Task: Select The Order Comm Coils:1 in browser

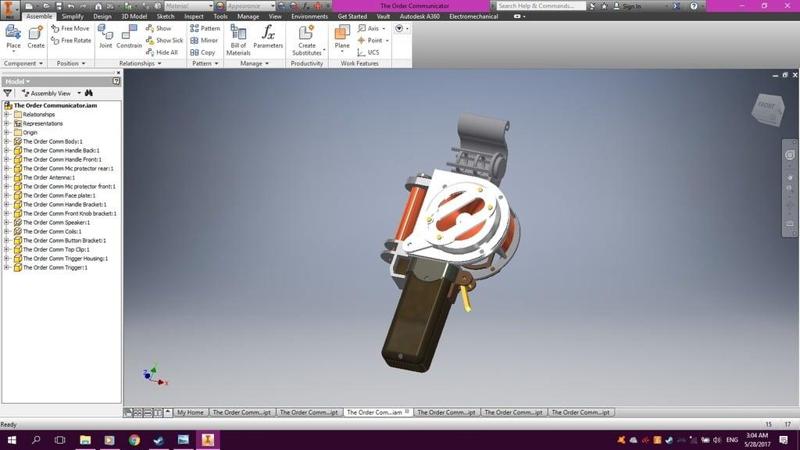Action: click(x=52, y=232)
